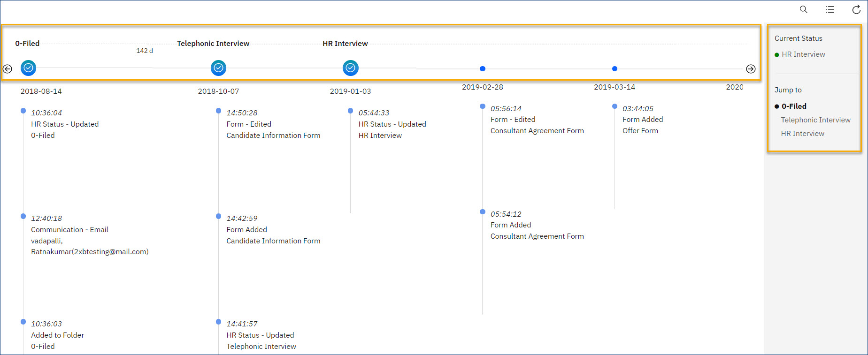Click the 14:42:59 event timestamp
Image resolution: width=868 pixels, height=355 pixels.
point(242,219)
